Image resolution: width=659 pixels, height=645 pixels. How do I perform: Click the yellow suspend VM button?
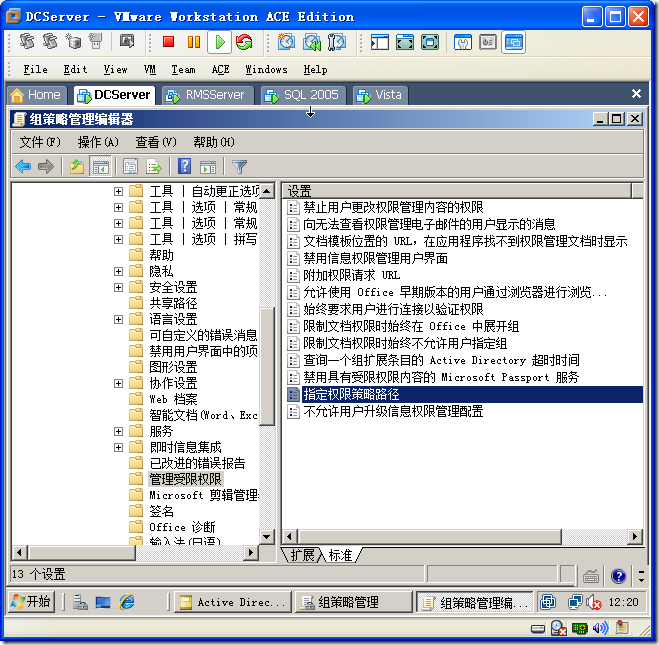(x=194, y=42)
